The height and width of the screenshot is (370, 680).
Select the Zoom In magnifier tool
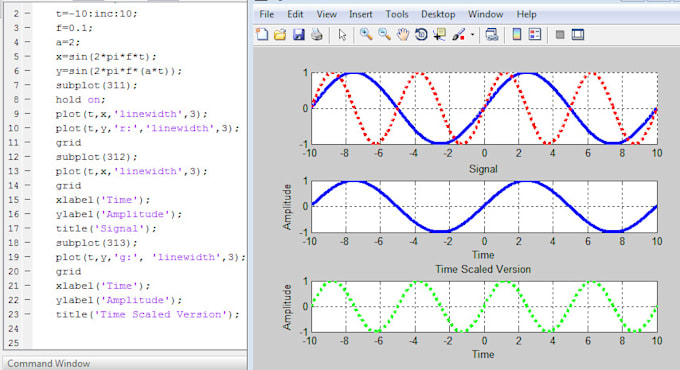pyautogui.click(x=366, y=34)
